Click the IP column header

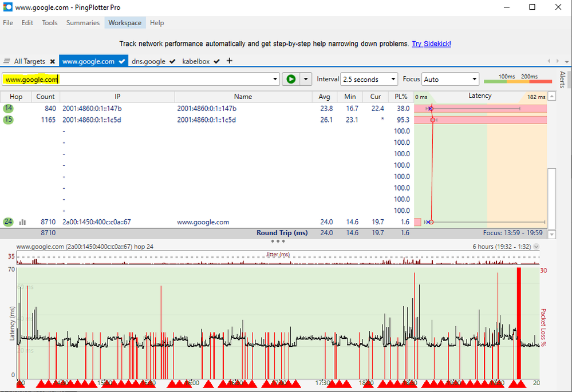click(x=117, y=97)
